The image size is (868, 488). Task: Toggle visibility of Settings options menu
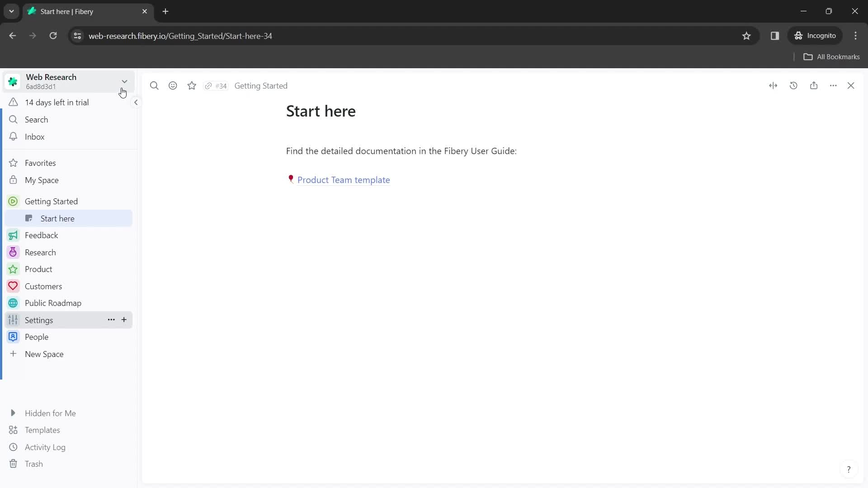pos(111,320)
